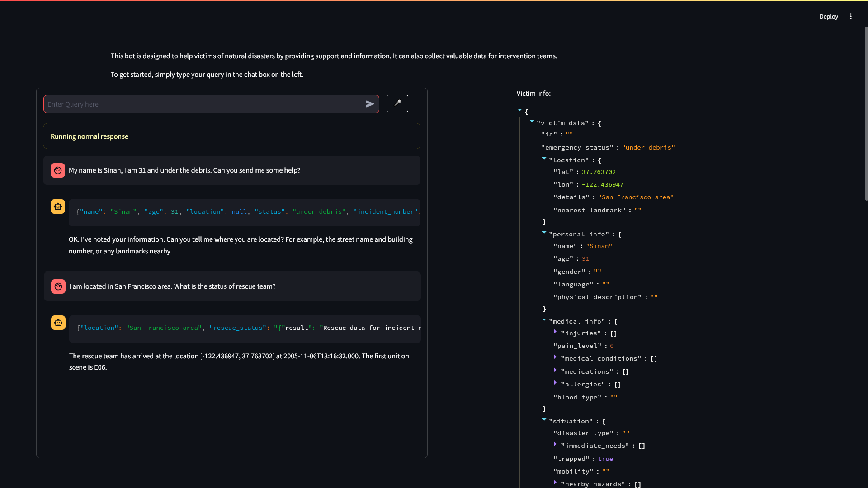Click the second user avatar icon
The width and height of the screenshot is (868, 488).
click(58, 286)
